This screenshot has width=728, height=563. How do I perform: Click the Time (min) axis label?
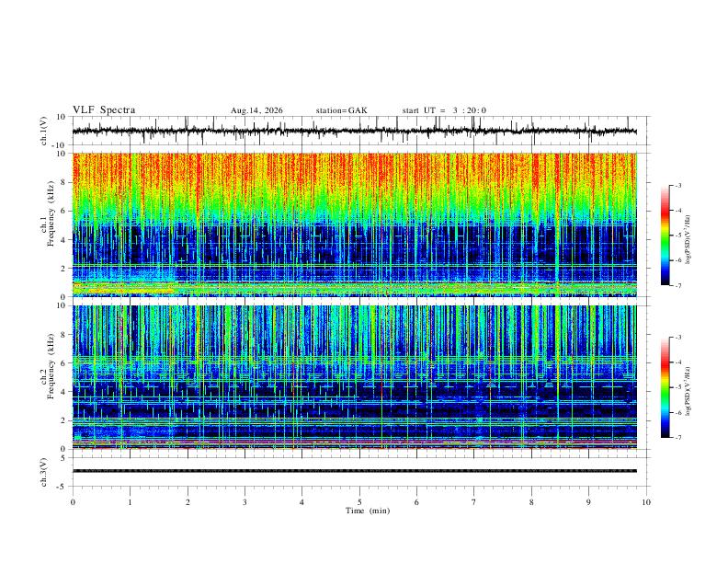(368, 511)
